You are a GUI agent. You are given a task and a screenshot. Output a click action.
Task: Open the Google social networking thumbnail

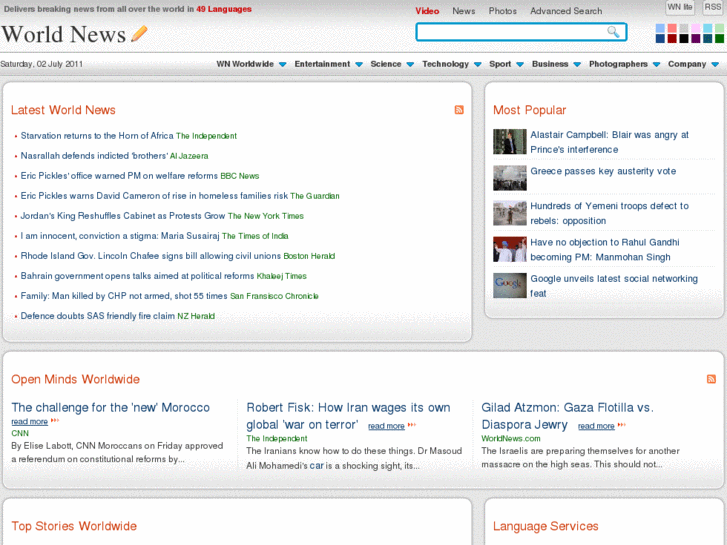[x=509, y=286]
